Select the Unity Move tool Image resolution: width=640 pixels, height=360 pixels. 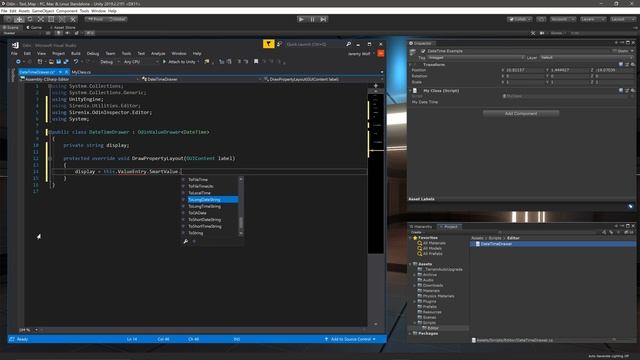(x=19, y=19)
